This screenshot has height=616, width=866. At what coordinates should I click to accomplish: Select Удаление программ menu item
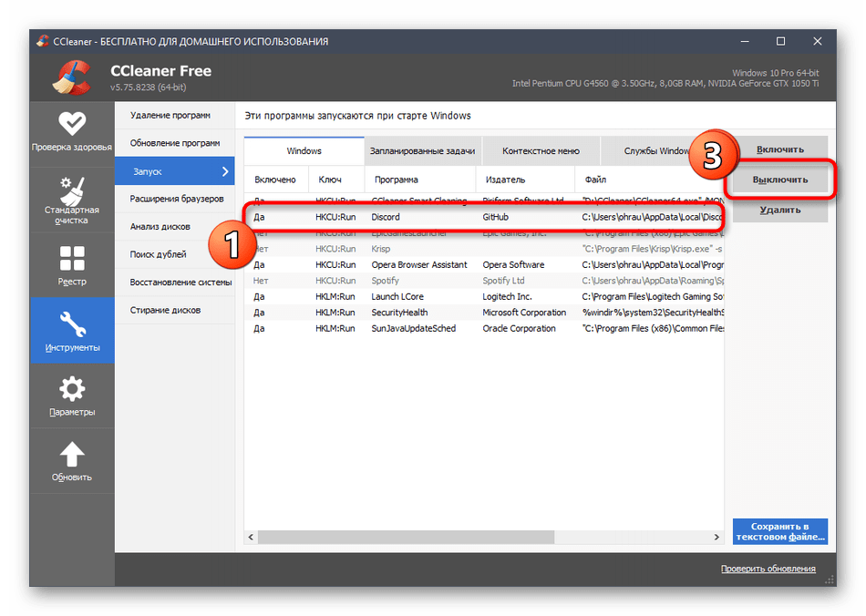[174, 116]
